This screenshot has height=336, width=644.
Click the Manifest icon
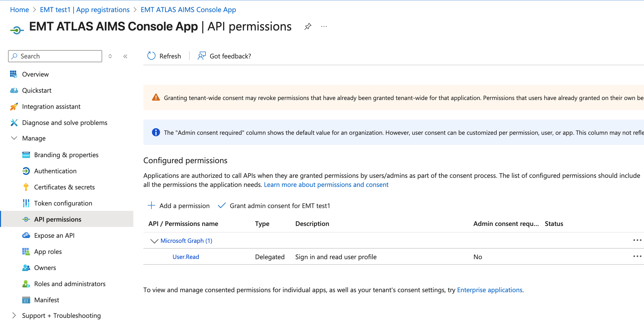tap(26, 300)
